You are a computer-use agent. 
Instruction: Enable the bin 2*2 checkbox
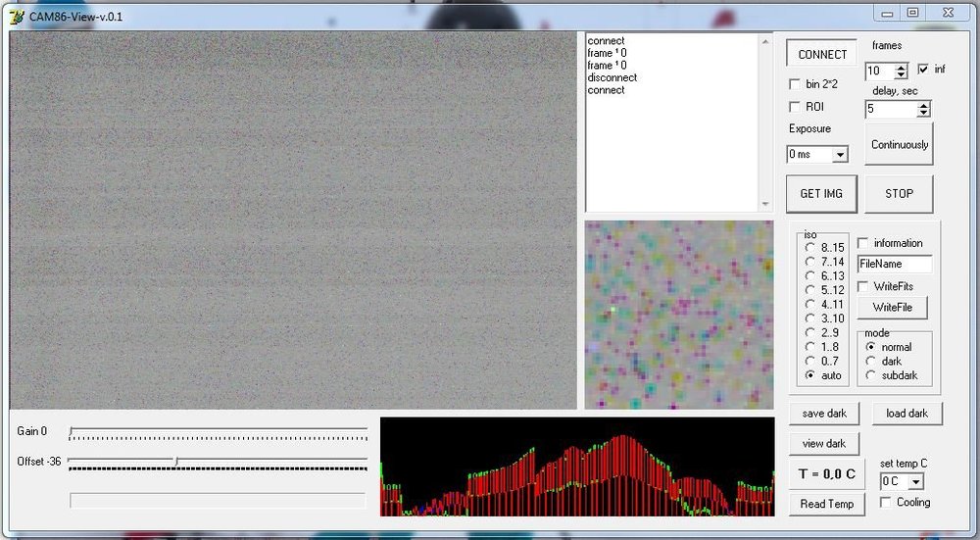(x=795, y=84)
